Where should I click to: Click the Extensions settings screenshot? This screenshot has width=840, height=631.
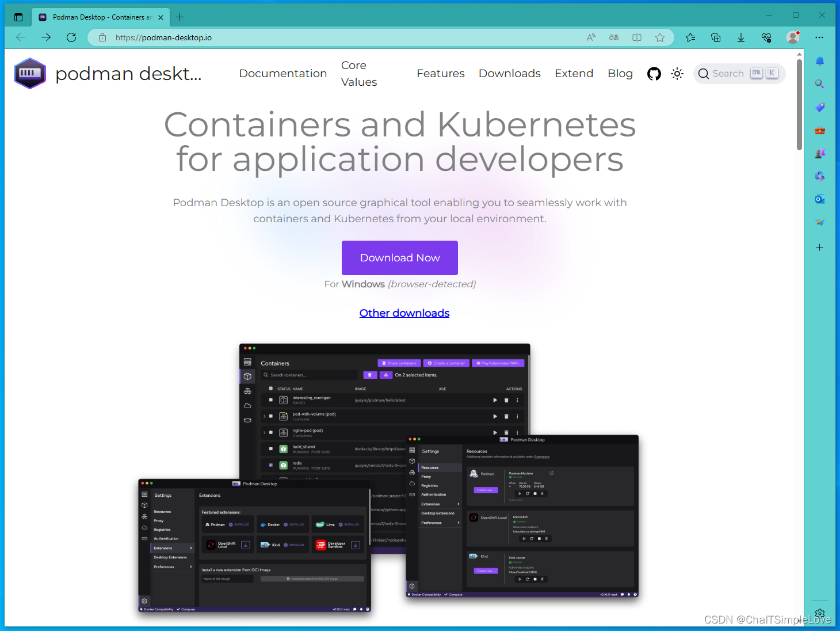pyautogui.click(x=254, y=545)
